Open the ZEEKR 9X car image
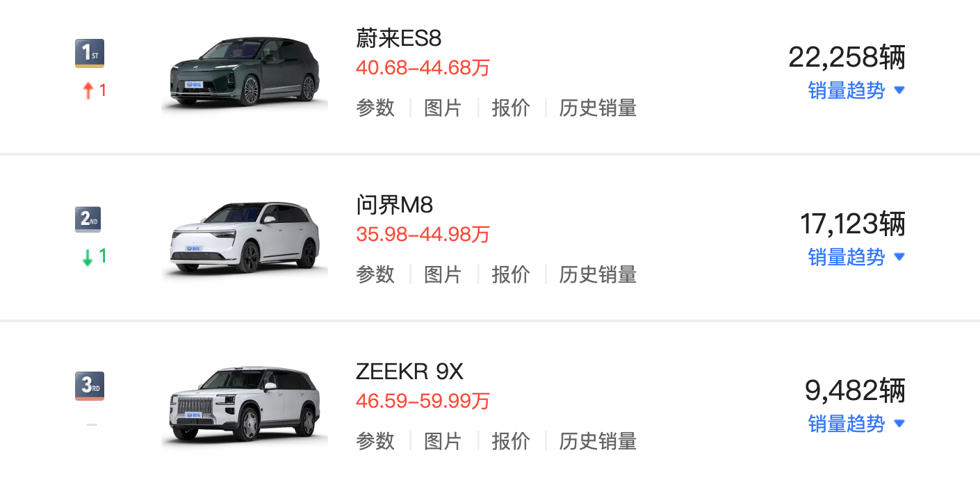The width and height of the screenshot is (980, 482). (x=245, y=406)
